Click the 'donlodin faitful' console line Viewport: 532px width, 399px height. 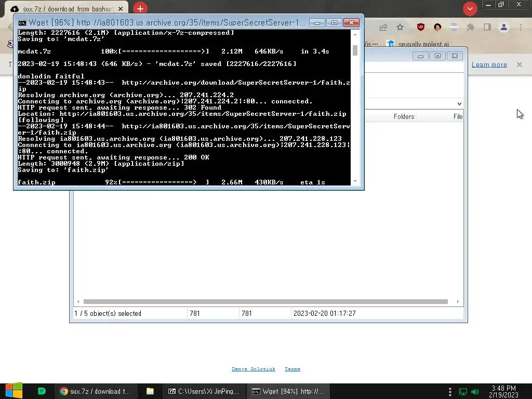coord(51,76)
